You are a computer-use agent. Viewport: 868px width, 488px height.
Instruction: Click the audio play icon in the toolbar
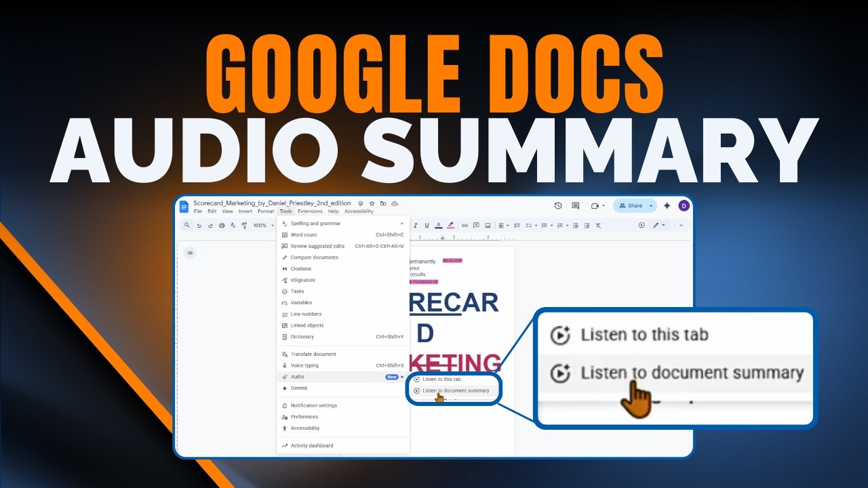642,225
